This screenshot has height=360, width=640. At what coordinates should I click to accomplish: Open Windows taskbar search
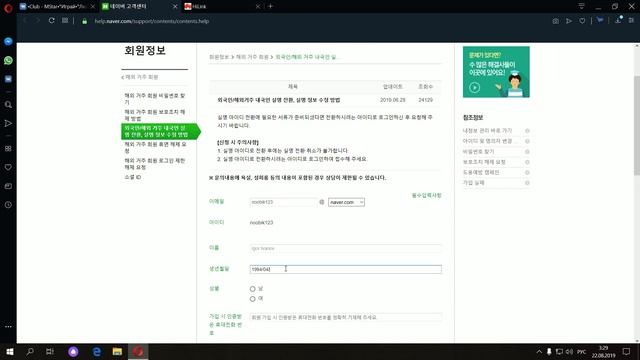point(30,351)
